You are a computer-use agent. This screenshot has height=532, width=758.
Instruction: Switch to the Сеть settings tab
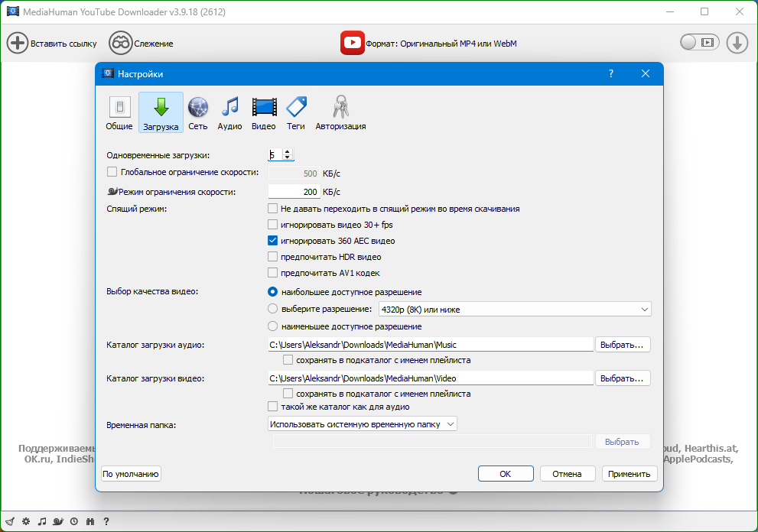(197, 108)
